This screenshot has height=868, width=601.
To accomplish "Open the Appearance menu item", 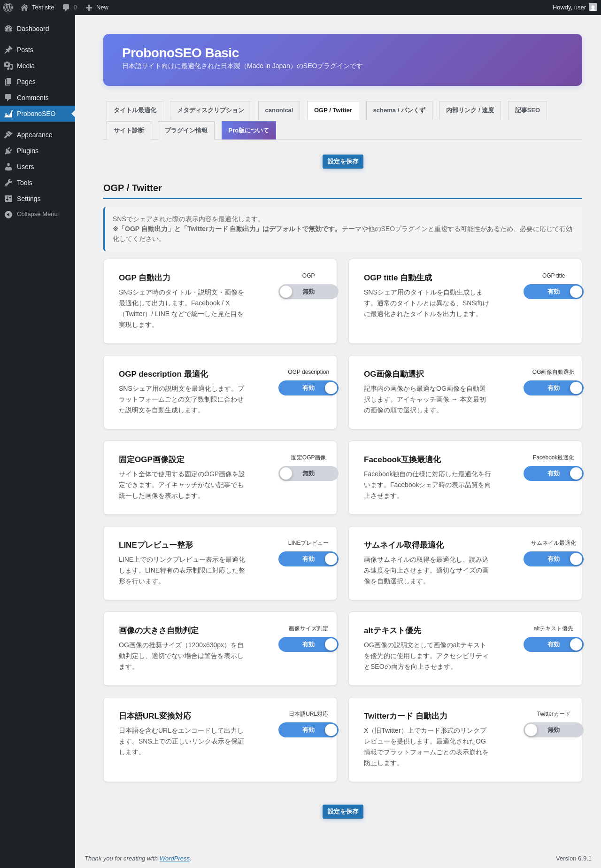I will click(x=38, y=135).
